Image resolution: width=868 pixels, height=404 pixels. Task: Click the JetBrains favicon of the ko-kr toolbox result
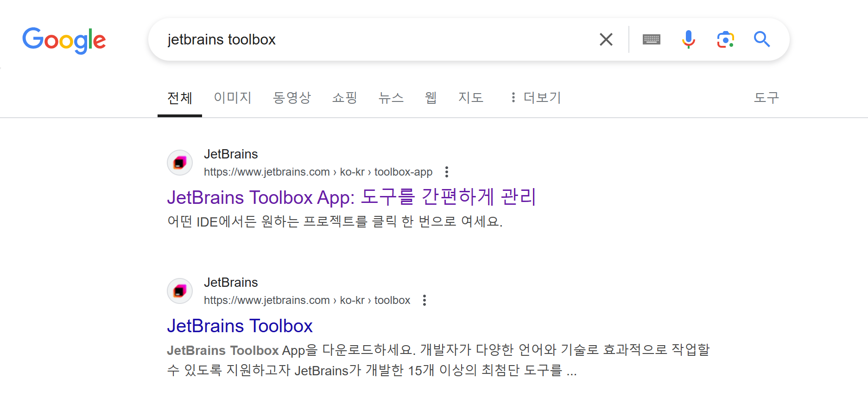click(180, 291)
